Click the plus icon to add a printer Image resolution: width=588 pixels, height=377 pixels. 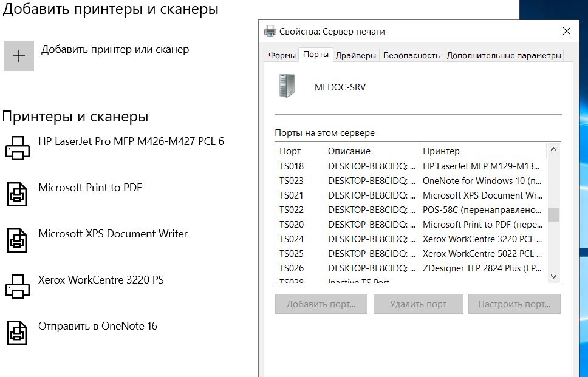pyautogui.click(x=19, y=56)
